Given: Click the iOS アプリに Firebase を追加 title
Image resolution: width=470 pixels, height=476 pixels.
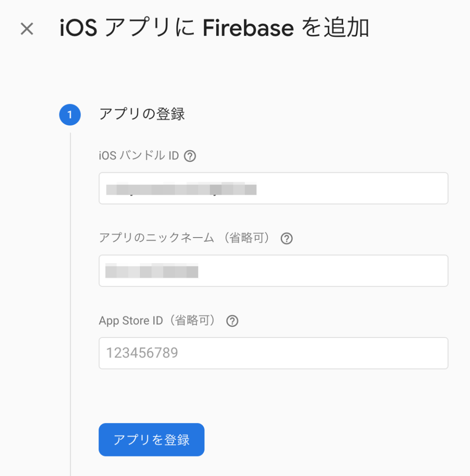Looking at the screenshot, I should 214,28.
